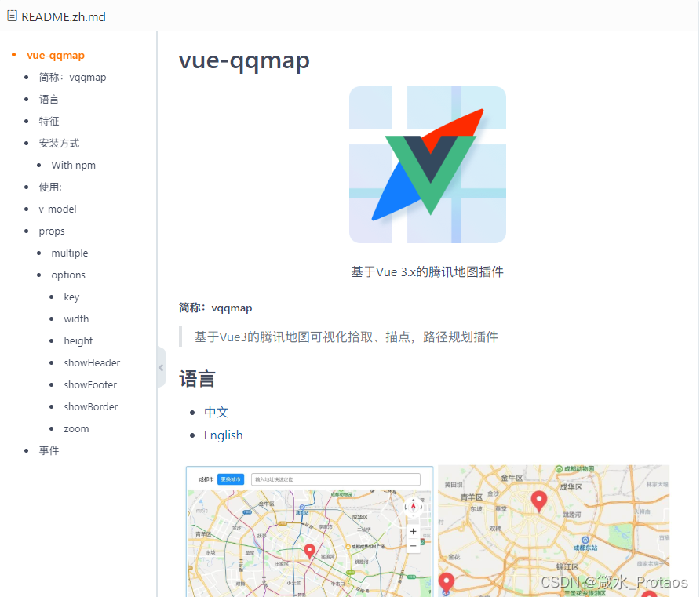Click the Vue map plugin logo image
Image resolution: width=700 pixels, height=597 pixels.
click(427, 165)
